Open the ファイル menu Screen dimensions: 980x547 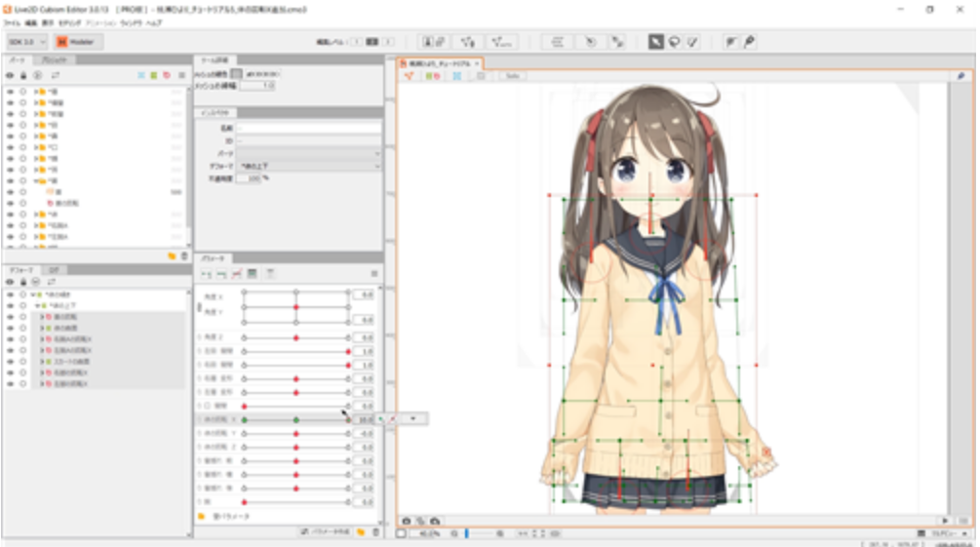12,23
